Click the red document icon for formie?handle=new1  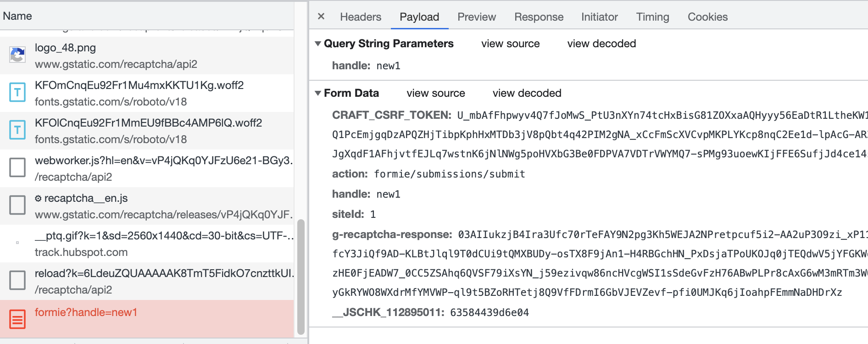pyautogui.click(x=17, y=319)
